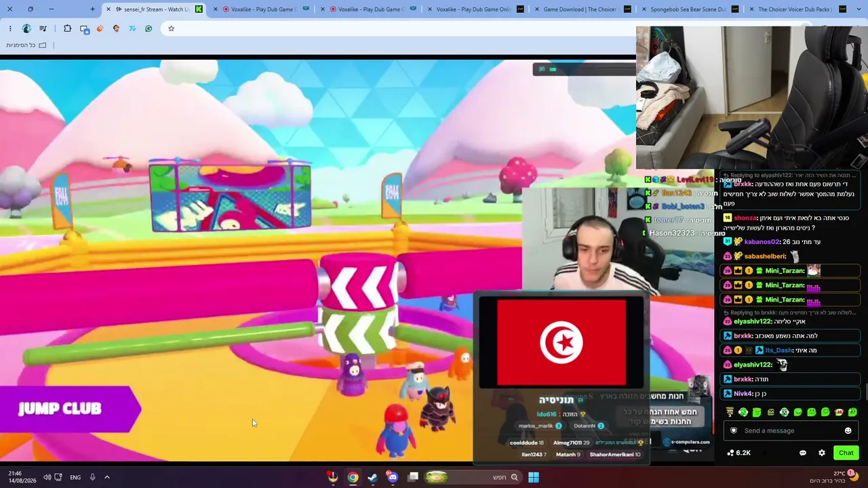Click username Nivk4 in chat
The image size is (868, 488).
tap(743, 393)
